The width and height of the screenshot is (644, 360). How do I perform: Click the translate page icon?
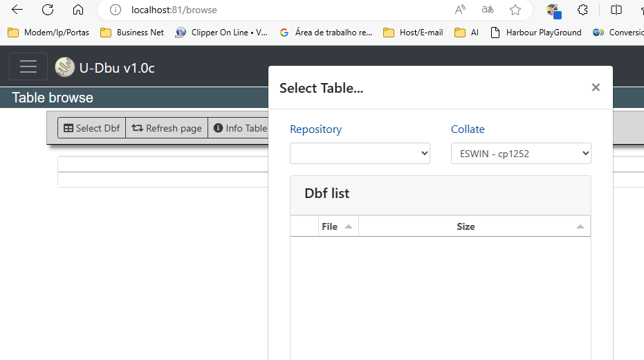(488, 10)
